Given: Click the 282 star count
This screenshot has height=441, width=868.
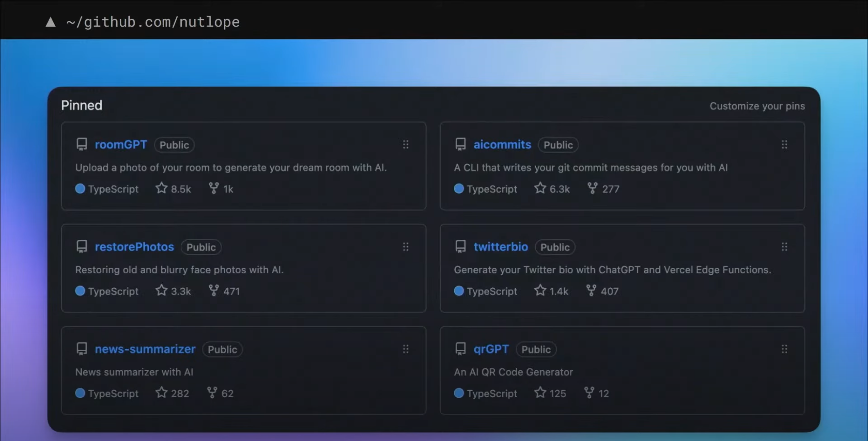Looking at the screenshot, I should (180, 393).
